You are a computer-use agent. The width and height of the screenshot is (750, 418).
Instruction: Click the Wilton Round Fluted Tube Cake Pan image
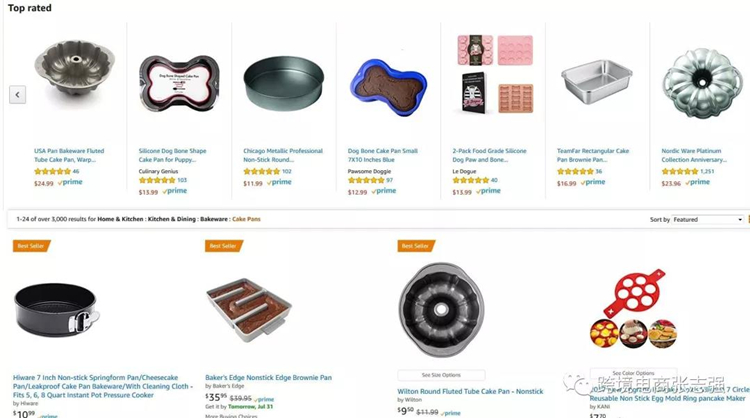tap(442, 308)
